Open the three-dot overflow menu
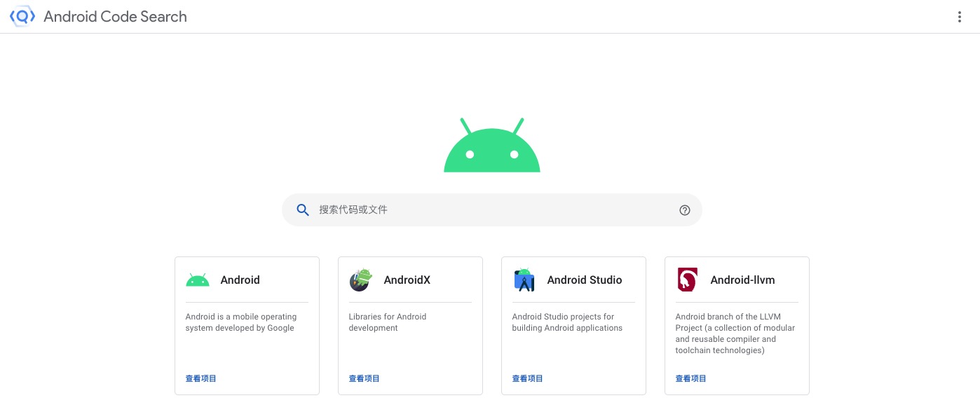This screenshot has height=419, width=980. pos(960,17)
